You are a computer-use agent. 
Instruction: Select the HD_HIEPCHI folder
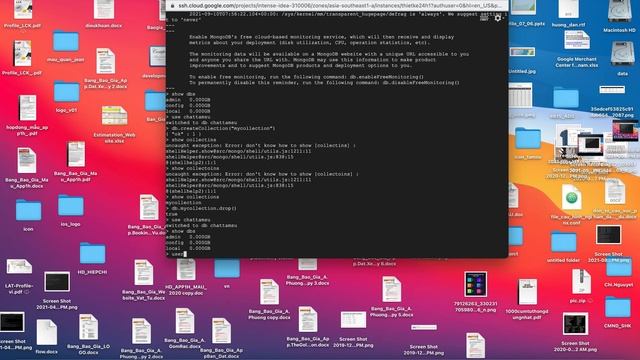coord(92,253)
